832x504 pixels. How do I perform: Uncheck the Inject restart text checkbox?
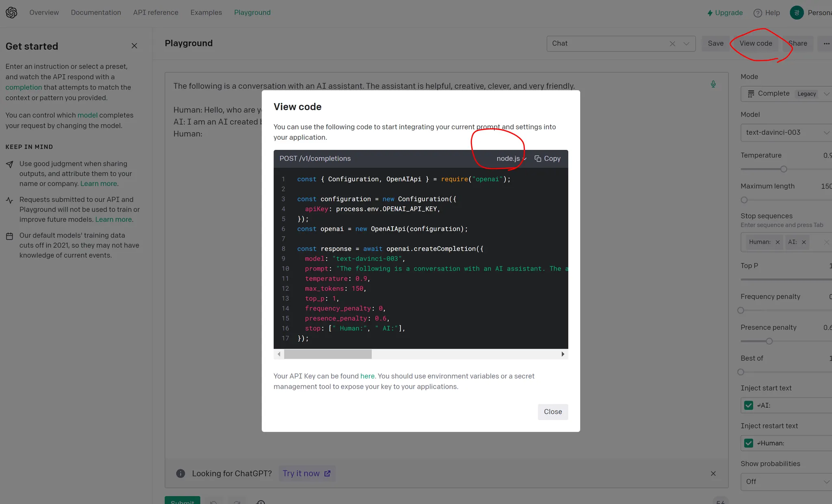(x=749, y=443)
